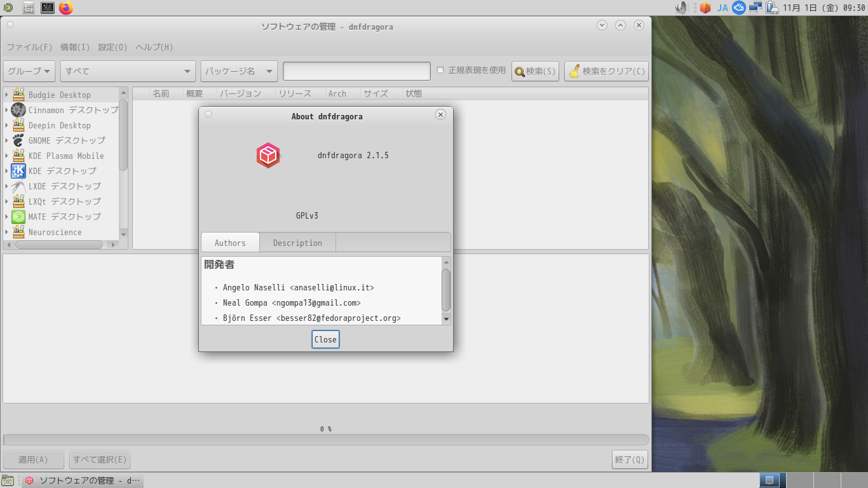The width and height of the screenshot is (868, 488).
Task: Switch to the Description tab
Action: click(297, 242)
